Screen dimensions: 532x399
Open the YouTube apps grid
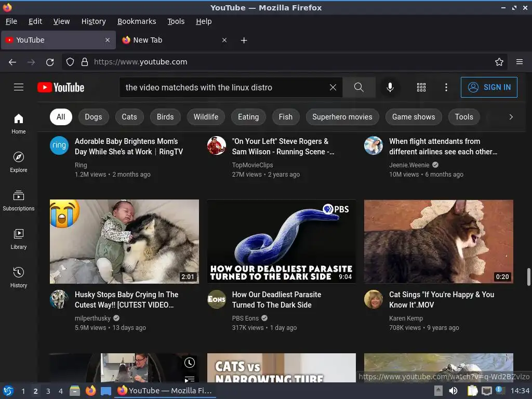pyautogui.click(x=421, y=87)
